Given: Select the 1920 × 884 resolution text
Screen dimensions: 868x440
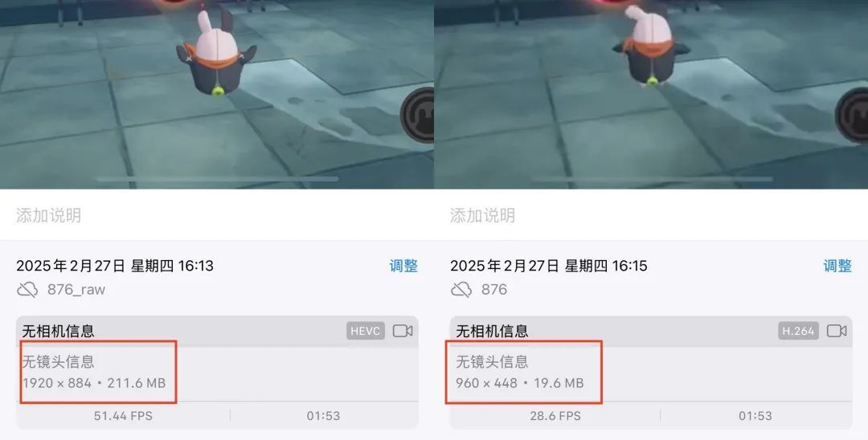Looking at the screenshot, I should tap(57, 382).
